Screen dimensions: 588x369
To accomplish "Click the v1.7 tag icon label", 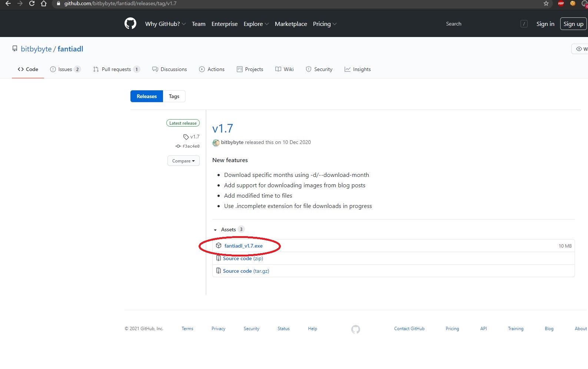I will (x=191, y=137).
